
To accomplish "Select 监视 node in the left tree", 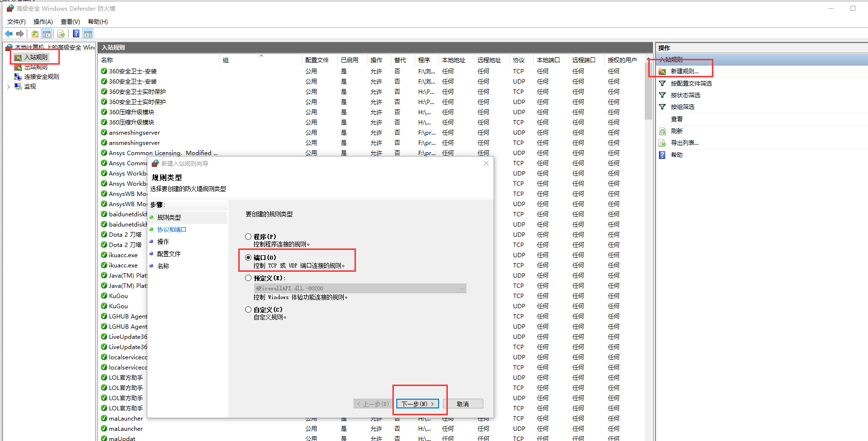I will (x=30, y=87).
